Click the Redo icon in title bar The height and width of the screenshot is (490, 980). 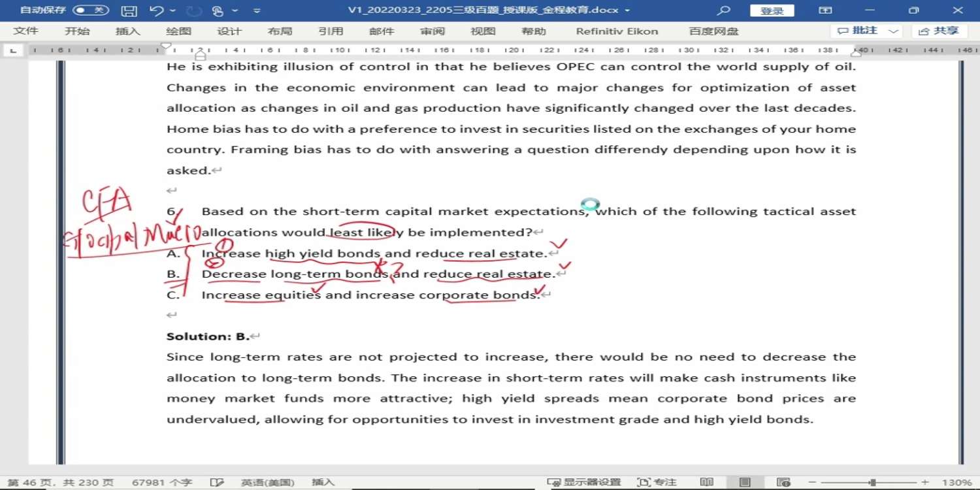(x=194, y=10)
